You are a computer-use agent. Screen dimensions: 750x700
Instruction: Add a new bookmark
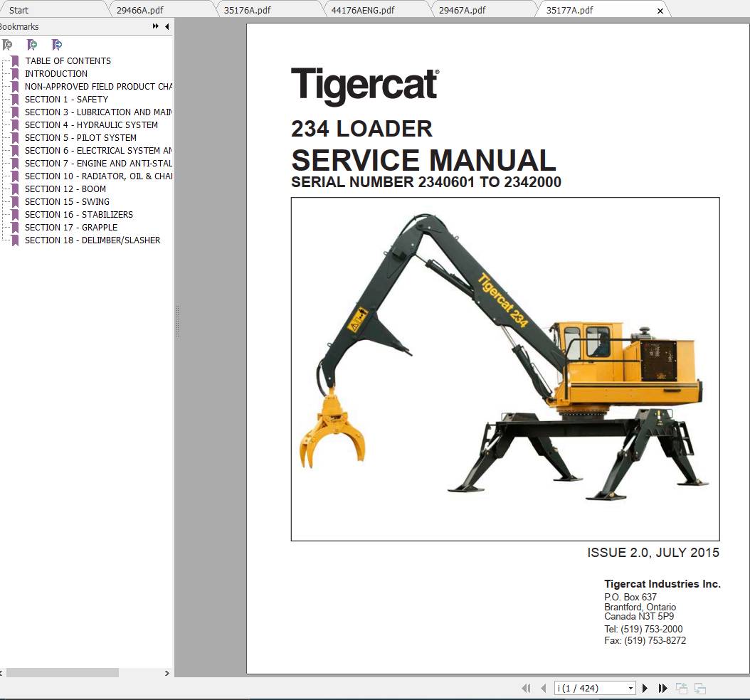tap(32, 45)
